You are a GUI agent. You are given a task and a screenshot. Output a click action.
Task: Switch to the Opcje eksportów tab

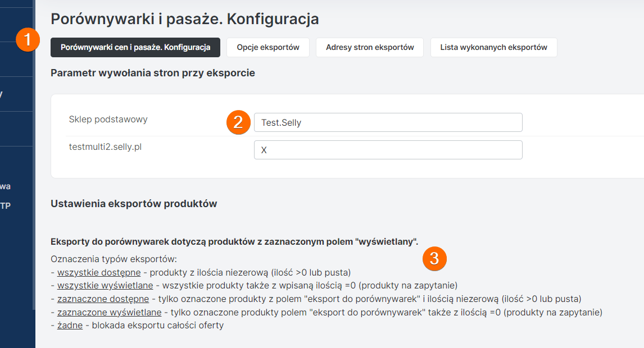pos(268,48)
